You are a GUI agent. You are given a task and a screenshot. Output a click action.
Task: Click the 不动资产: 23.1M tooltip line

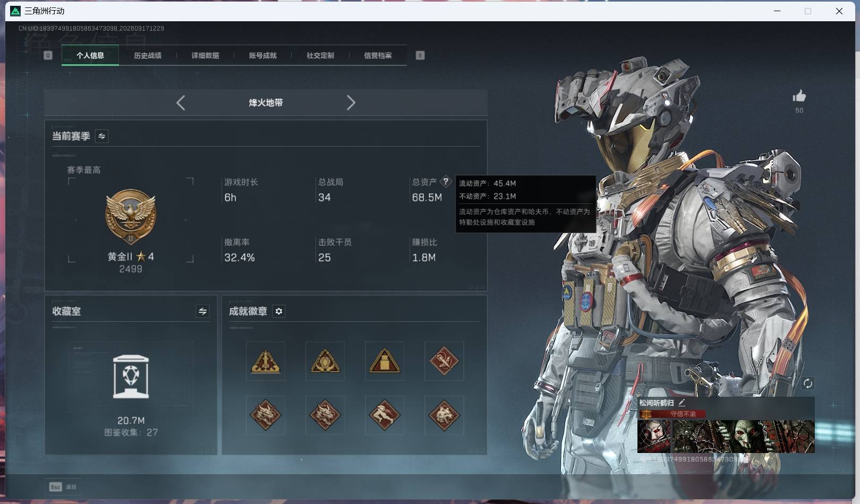(488, 196)
